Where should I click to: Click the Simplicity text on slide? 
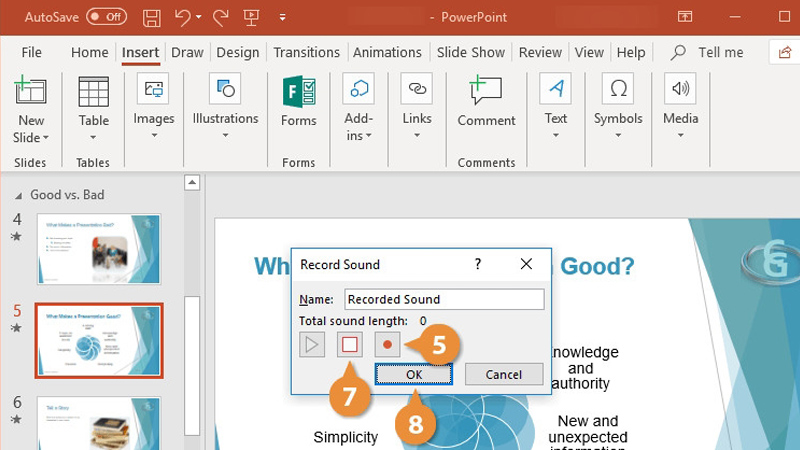(345, 437)
